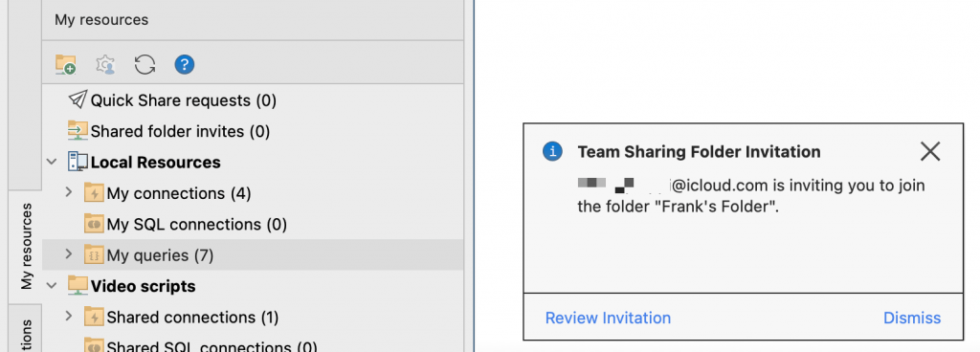This screenshot has width=980, height=352.
Task: Open the blue help icon
Action: click(x=185, y=64)
